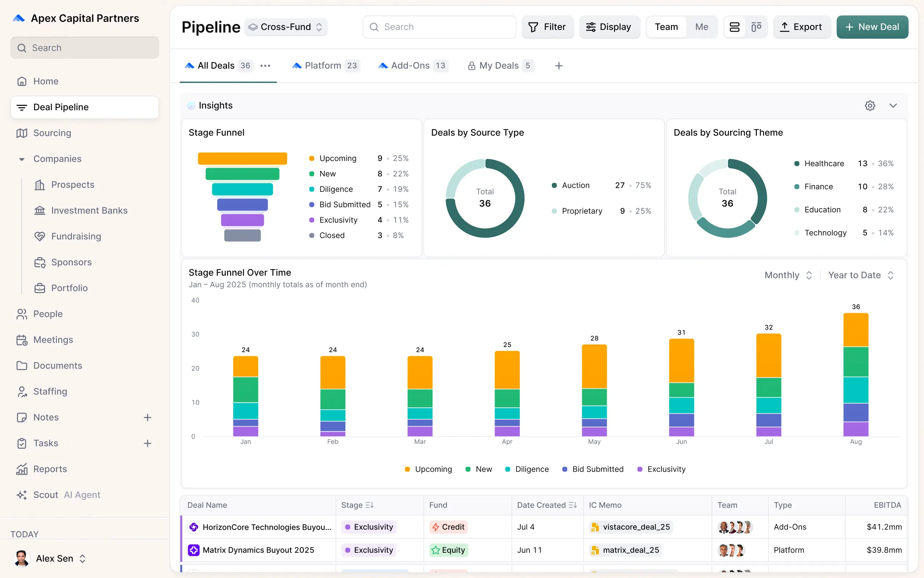Click the Aug stacked bar in chart
Viewport: 924px width, 578px height.
[x=856, y=375]
